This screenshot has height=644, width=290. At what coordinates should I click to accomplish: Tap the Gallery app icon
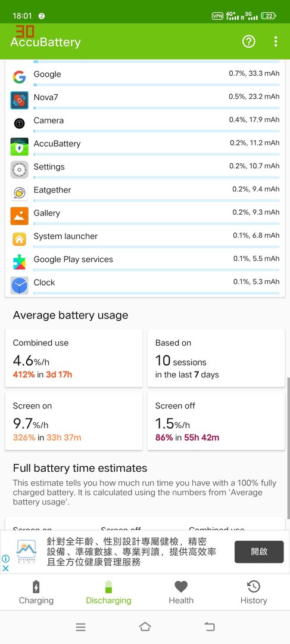click(x=19, y=216)
